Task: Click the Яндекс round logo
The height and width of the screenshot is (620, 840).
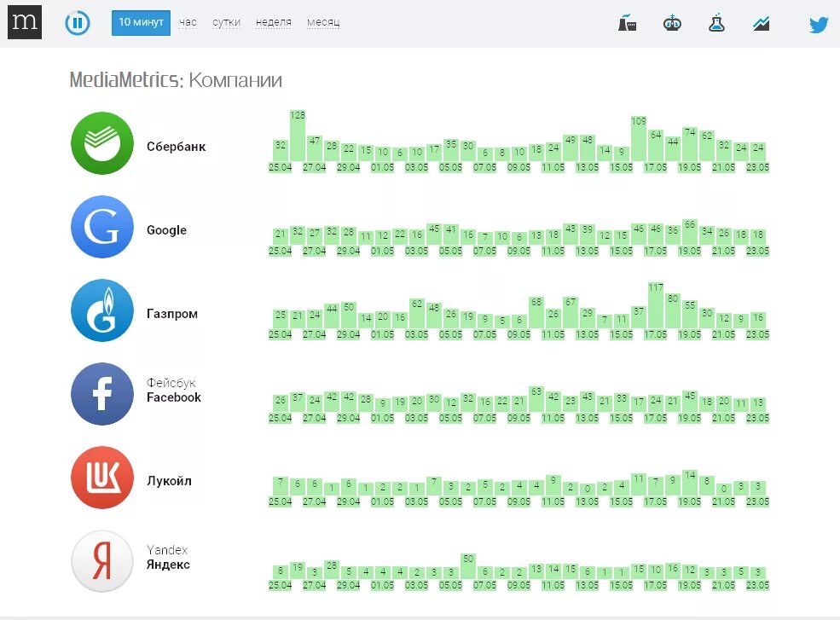Action: [x=101, y=561]
